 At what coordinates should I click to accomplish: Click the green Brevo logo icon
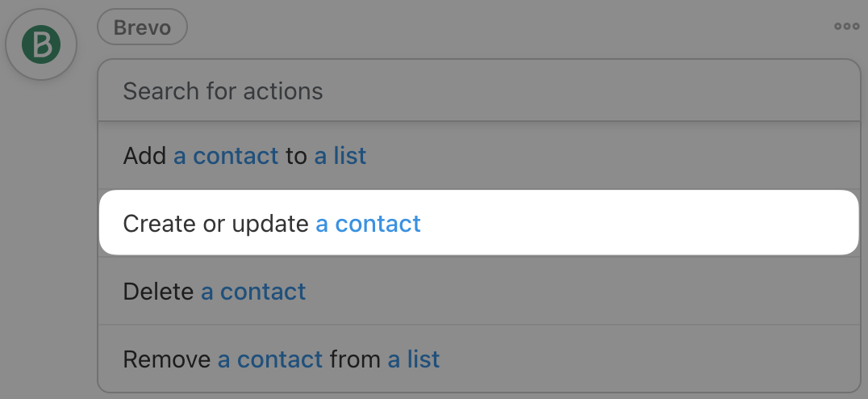pos(41,44)
